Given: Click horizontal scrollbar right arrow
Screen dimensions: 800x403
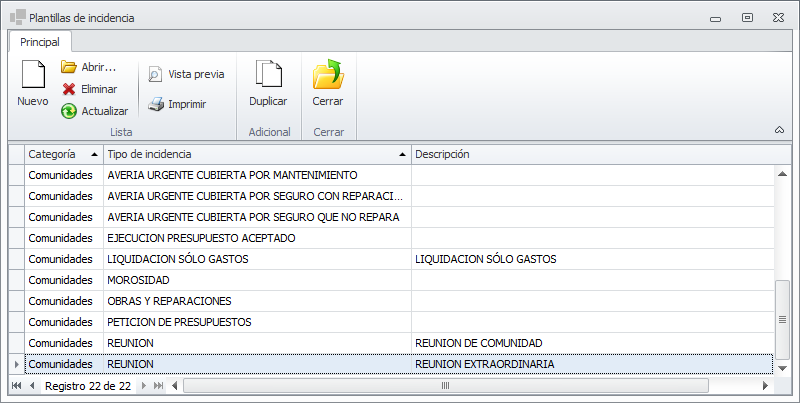Looking at the screenshot, I should (x=765, y=386).
